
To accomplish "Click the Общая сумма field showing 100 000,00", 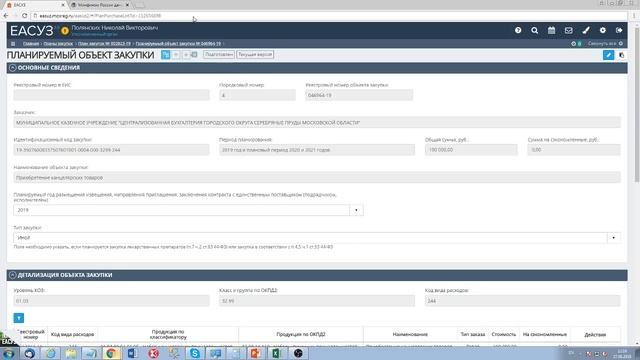I will coord(471,150).
